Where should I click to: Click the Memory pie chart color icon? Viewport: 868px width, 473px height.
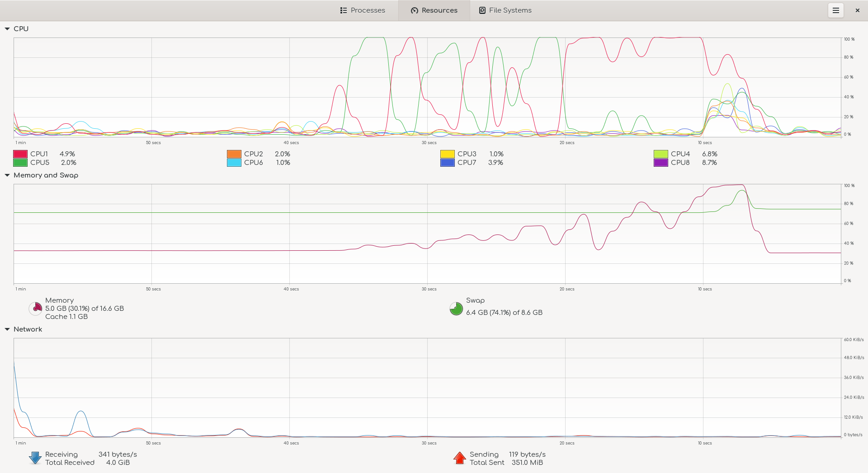[x=35, y=309]
